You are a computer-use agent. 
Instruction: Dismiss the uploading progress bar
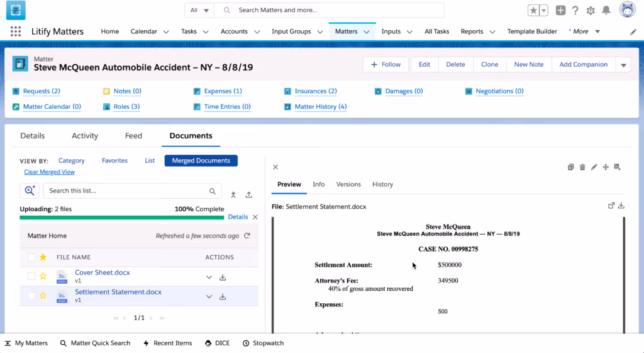[x=255, y=217]
